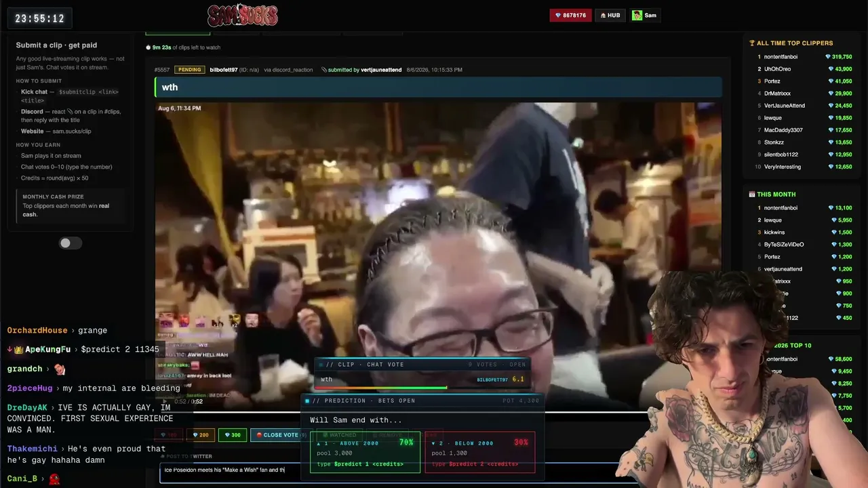Click the DreDayAK username in chat
The image size is (868, 488).
click(27, 408)
